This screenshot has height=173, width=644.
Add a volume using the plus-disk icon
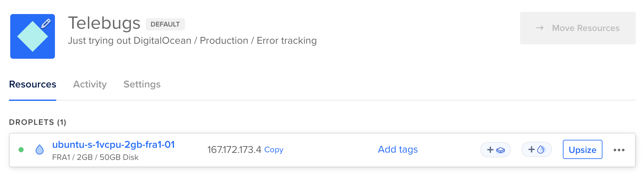[x=495, y=150]
